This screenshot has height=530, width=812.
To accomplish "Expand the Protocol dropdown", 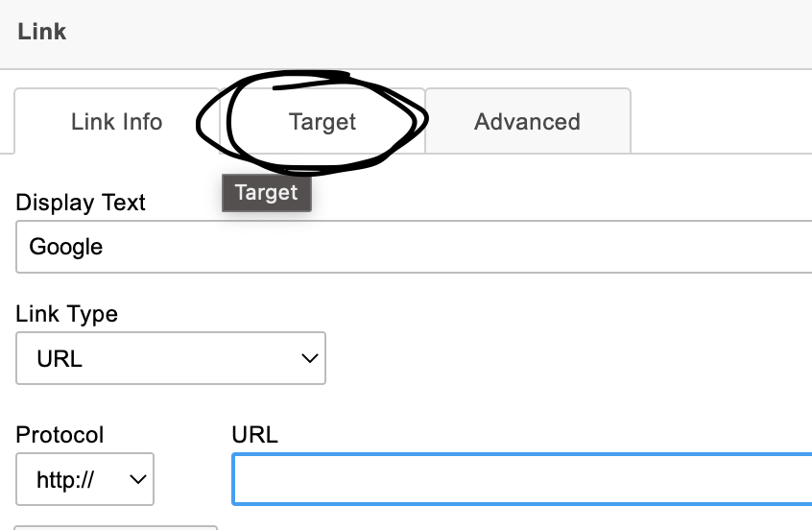I will tap(84, 478).
